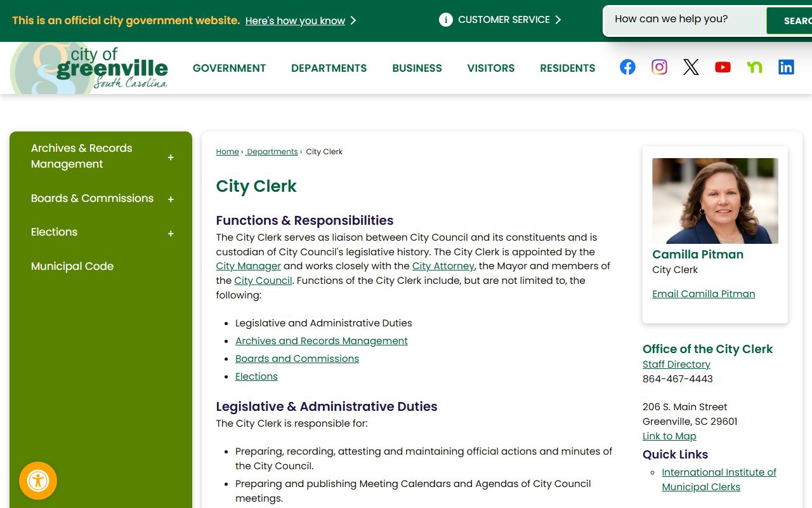Image resolution: width=812 pixels, height=508 pixels.
Task: Click the Camilla Pitman name heading
Action: tap(698, 255)
